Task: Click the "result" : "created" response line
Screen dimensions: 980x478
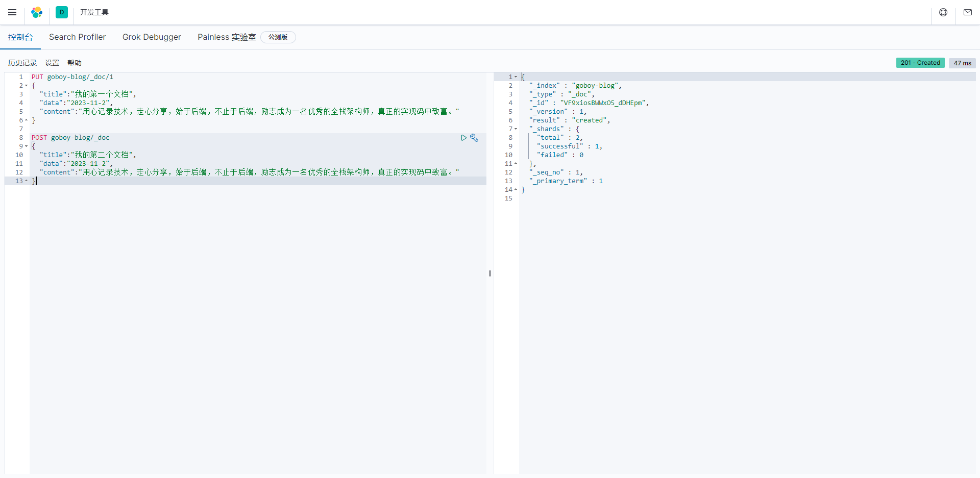Action: 570,120
